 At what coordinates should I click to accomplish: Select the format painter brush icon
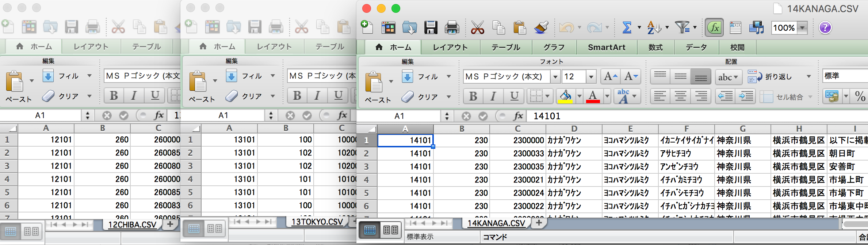coord(541,27)
